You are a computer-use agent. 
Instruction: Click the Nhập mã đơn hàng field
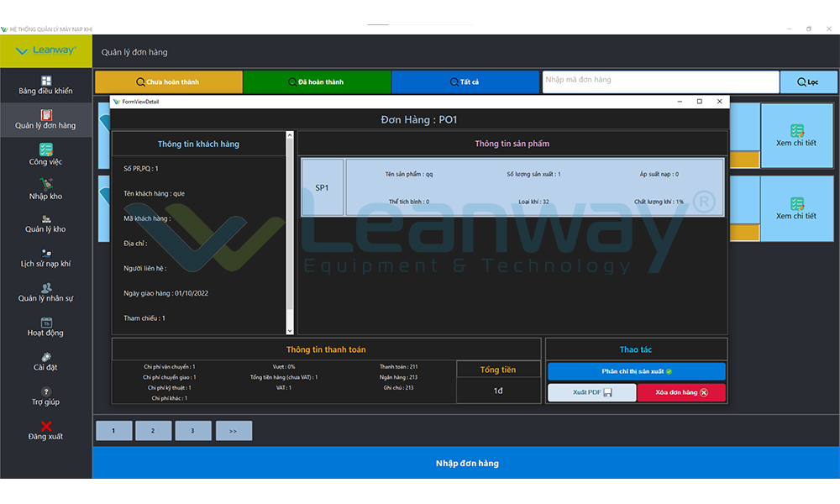659,81
